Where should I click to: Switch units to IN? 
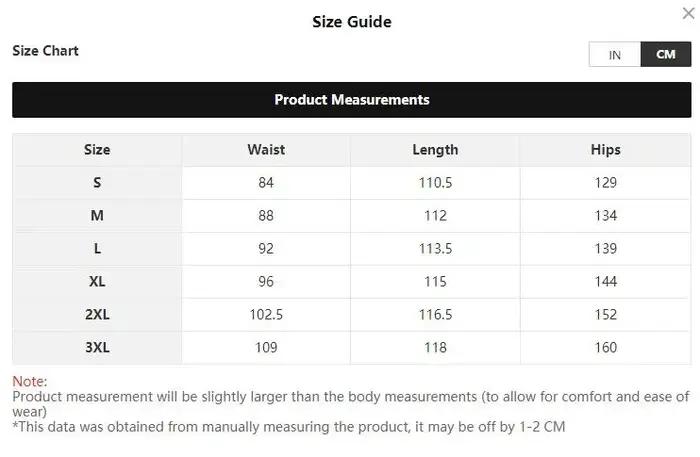tap(615, 54)
